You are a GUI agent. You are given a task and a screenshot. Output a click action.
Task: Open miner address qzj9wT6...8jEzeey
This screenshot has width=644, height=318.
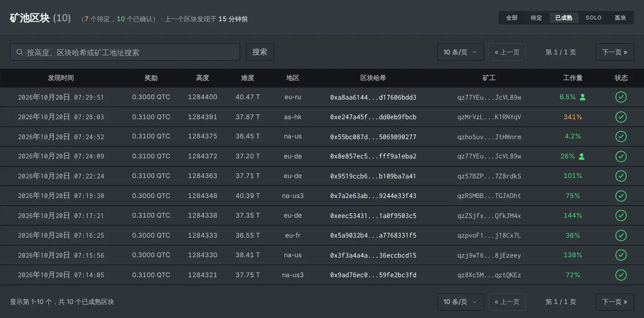click(489, 255)
